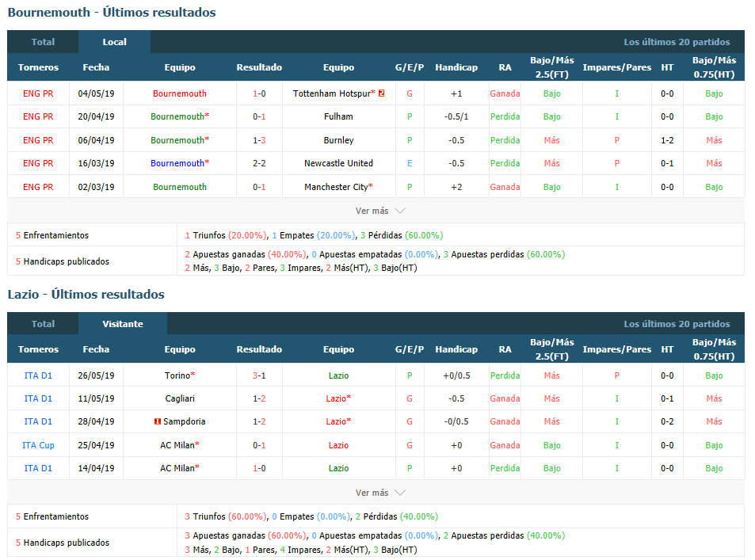Click 0-2 HT score in Sampdoria row
The width and height of the screenshot is (755, 560).
coord(667,421)
